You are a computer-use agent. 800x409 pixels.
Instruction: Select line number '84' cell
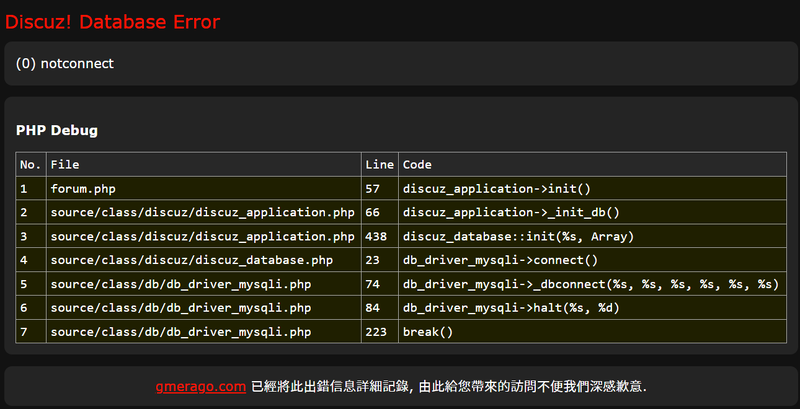tap(380, 308)
